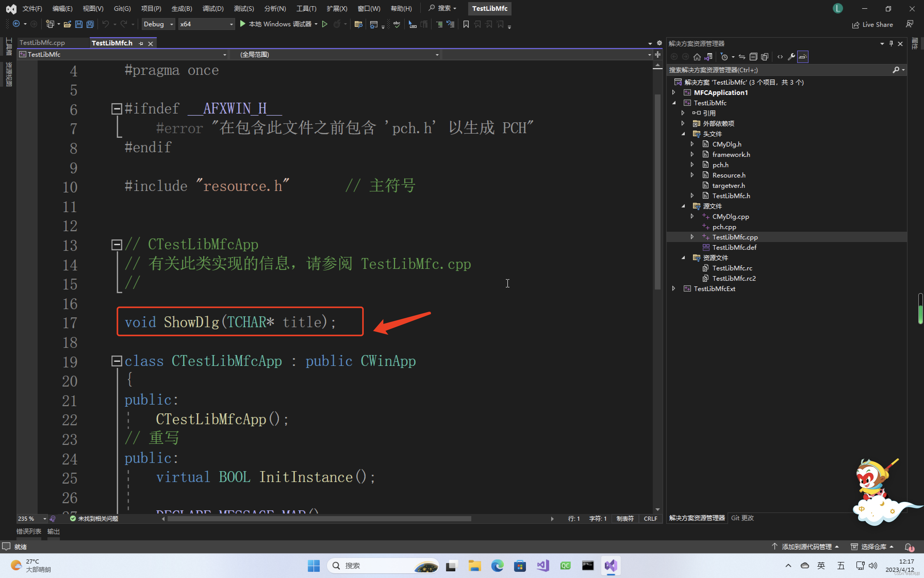Open the Debug configuration dropdown
924x578 pixels.
[158, 24]
